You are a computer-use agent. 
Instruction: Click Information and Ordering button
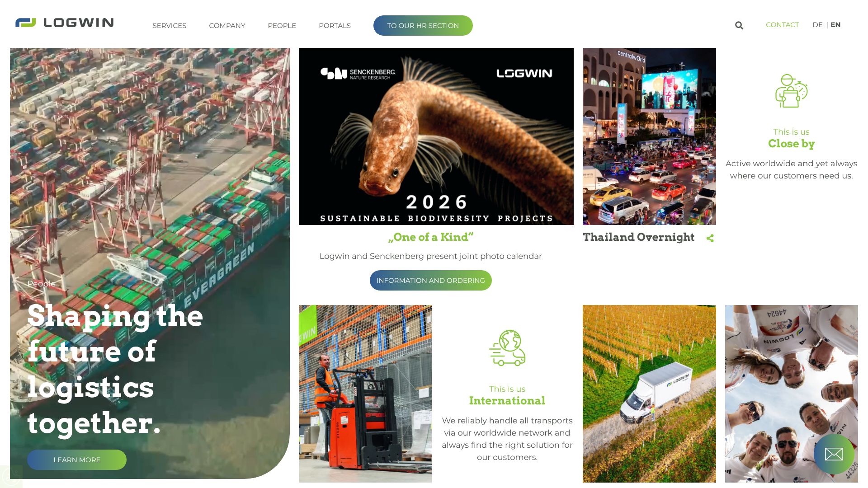click(431, 281)
